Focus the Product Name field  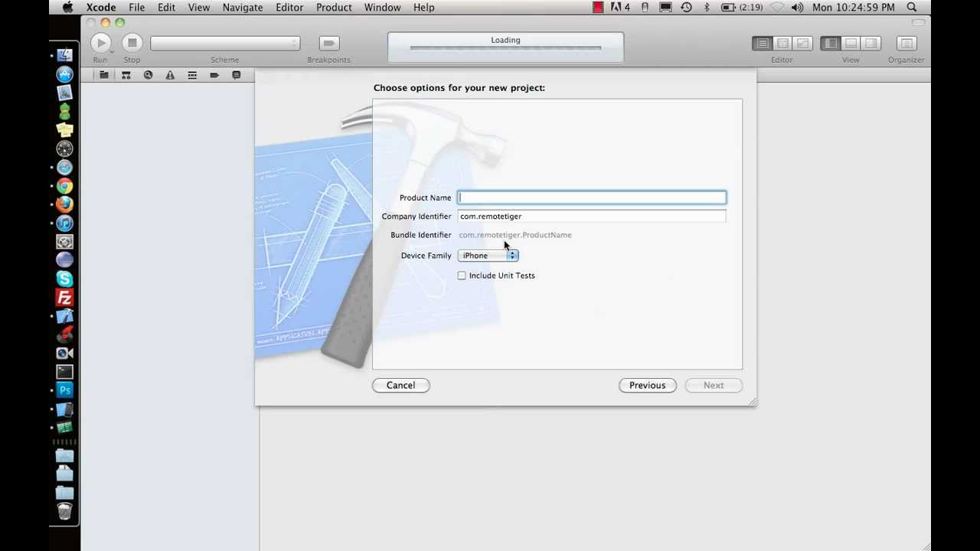click(x=592, y=197)
